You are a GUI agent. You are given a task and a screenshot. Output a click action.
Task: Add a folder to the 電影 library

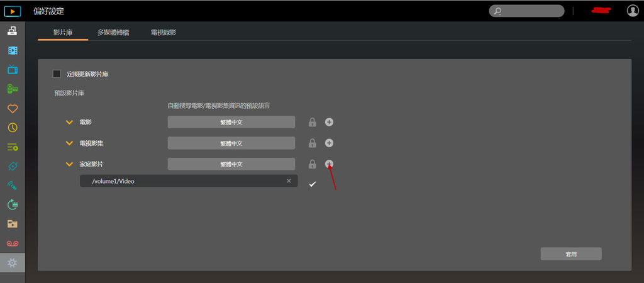(x=329, y=122)
